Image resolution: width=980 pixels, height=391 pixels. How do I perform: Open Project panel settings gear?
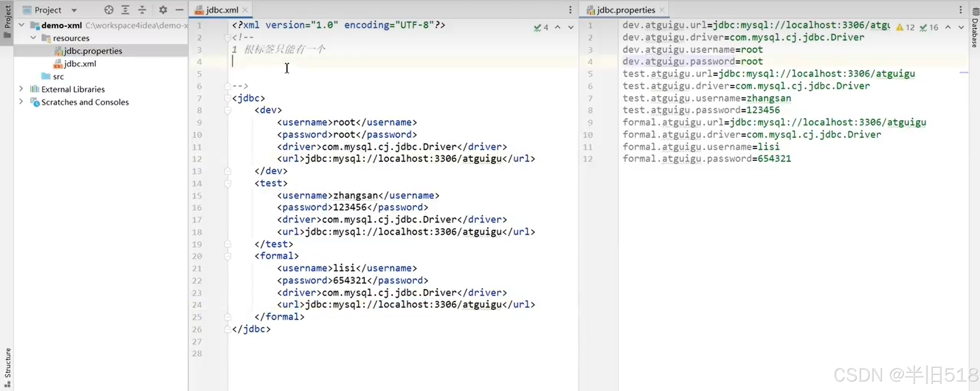163,10
